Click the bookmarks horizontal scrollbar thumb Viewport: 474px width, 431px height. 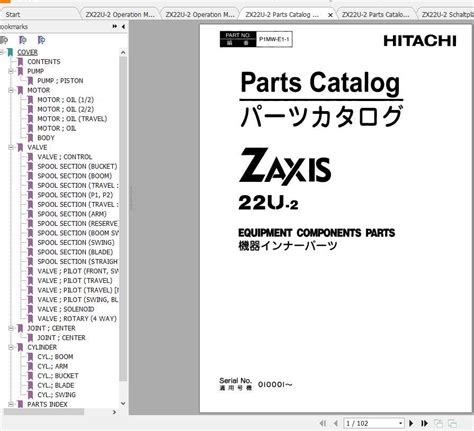pyautogui.click(x=43, y=412)
